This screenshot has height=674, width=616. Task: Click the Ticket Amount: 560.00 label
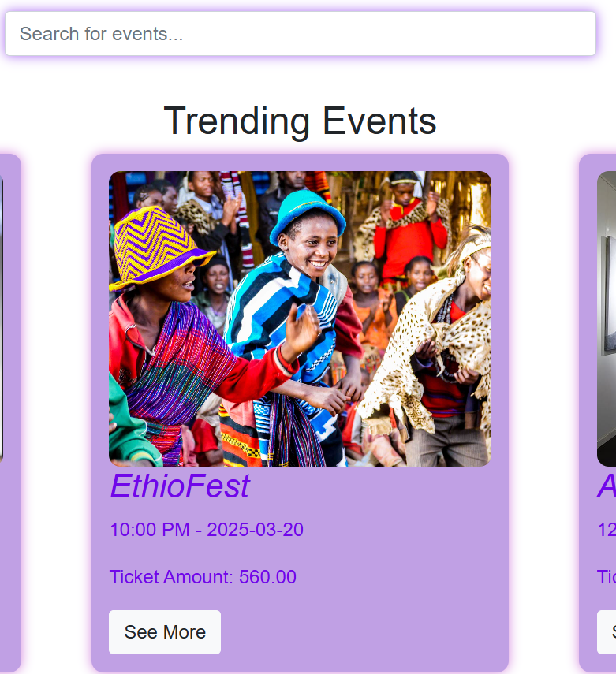click(203, 577)
